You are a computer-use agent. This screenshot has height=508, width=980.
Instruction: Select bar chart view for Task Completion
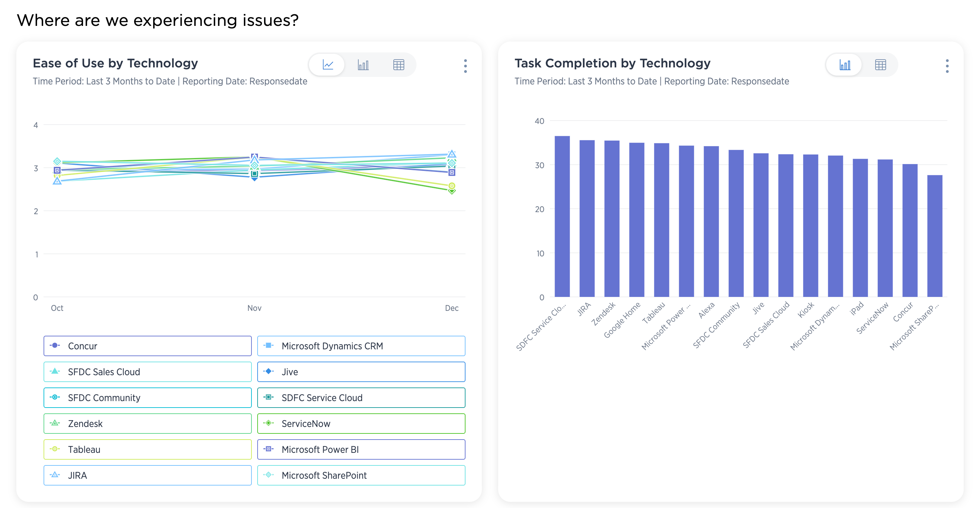(845, 65)
